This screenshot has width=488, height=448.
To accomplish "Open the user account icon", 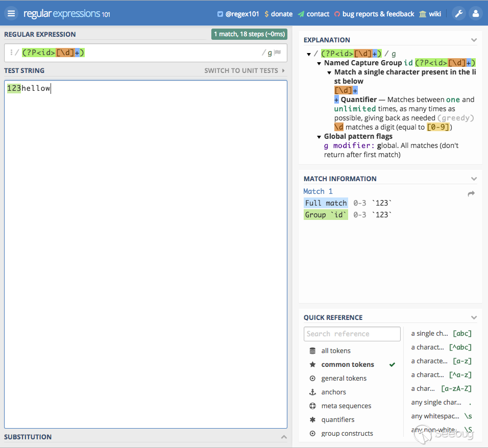I will pyautogui.click(x=476, y=14).
